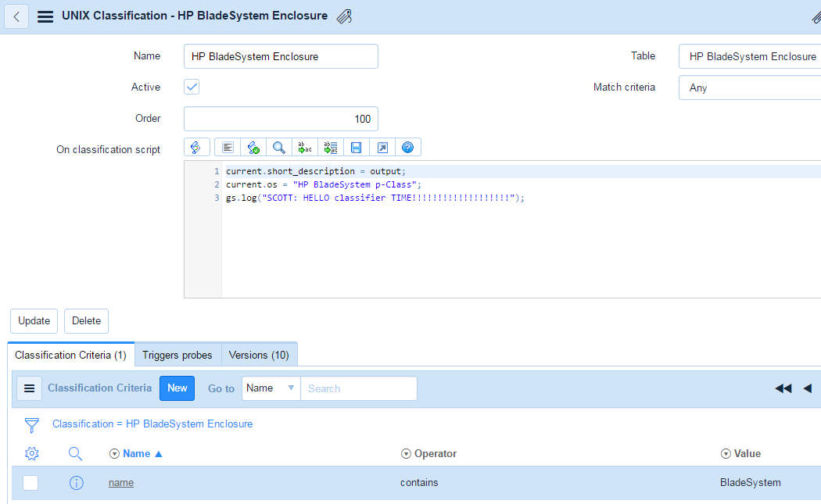Click the replace all icon in script toolbar
This screenshot has height=504, width=821.
pyautogui.click(x=330, y=147)
